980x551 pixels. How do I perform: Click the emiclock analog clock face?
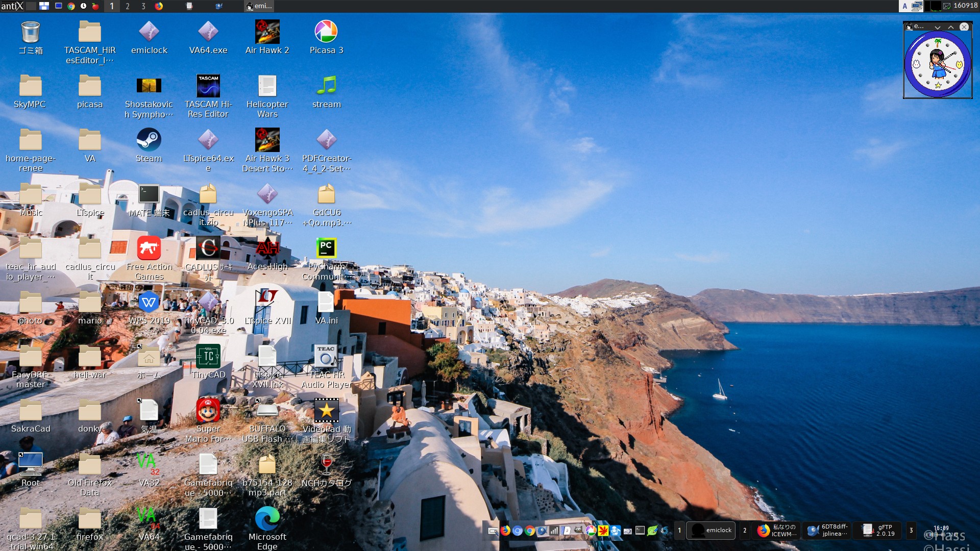(938, 64)
